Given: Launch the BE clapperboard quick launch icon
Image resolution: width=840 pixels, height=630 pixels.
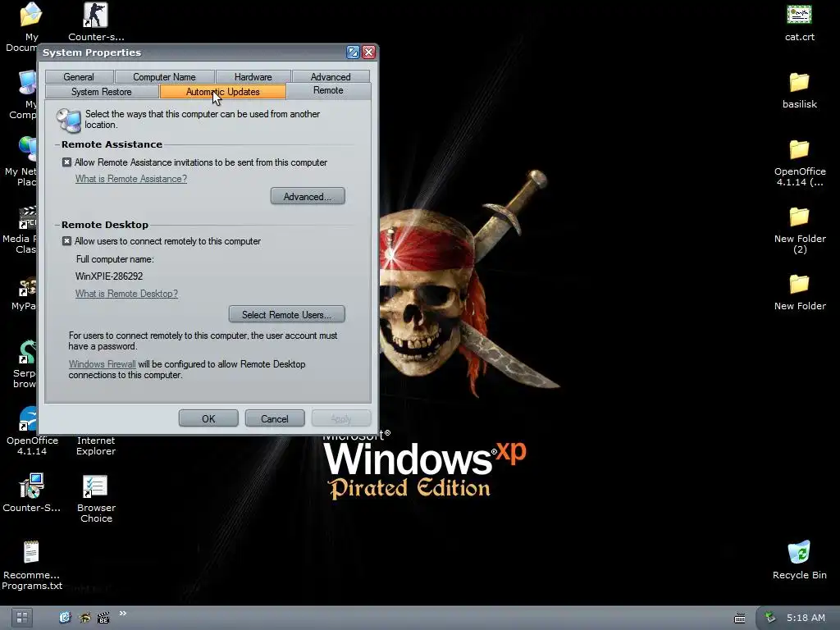Looking at the screenshot, I should coord(103,618).
